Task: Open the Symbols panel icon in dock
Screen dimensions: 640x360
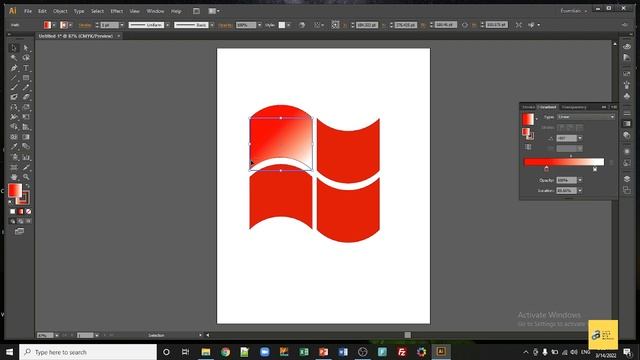Action: [x=627, y=96]
